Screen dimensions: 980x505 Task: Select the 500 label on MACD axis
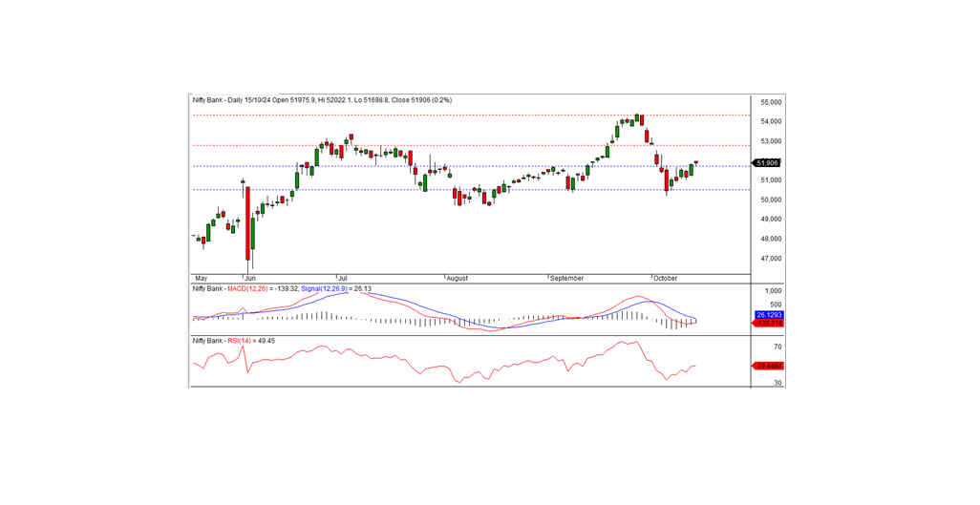coord(776,305)
